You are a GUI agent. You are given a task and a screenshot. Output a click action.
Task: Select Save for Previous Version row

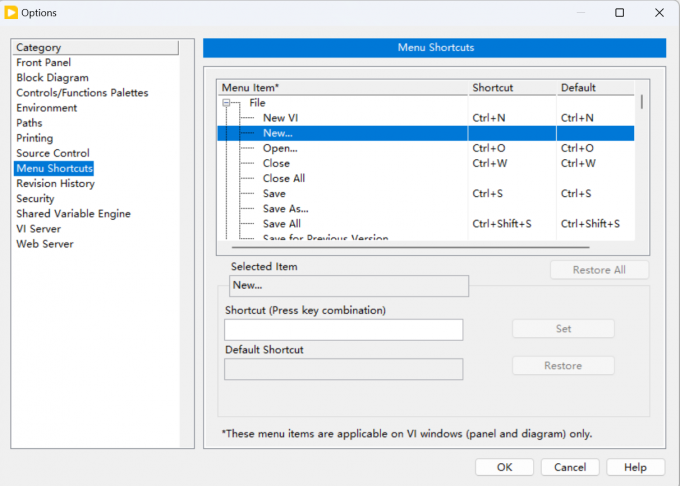[x=426, y=237]
